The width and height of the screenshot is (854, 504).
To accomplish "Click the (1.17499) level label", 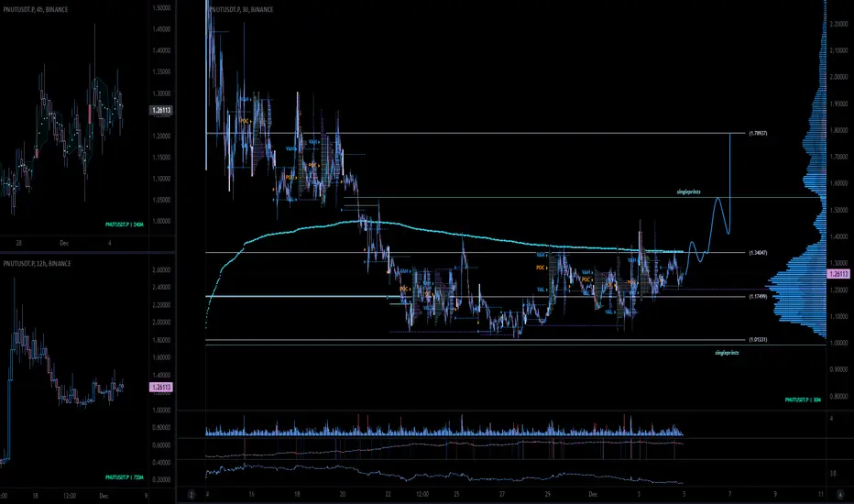I will 758,296.
